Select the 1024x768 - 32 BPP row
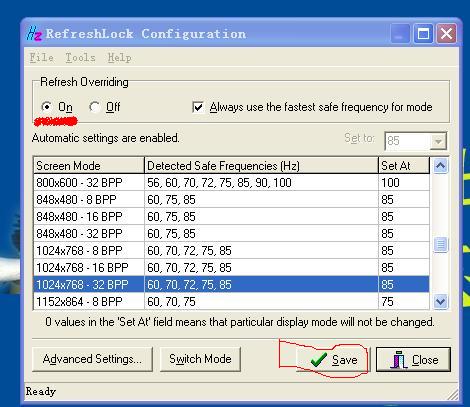470x407 pixels. coord(231,285)
